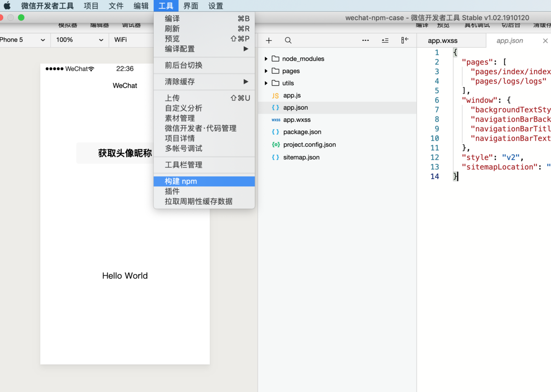Viewport: 551px width, 392px height.
Task: Choose 编译 in tools menu
Action: tap(204, 19)
